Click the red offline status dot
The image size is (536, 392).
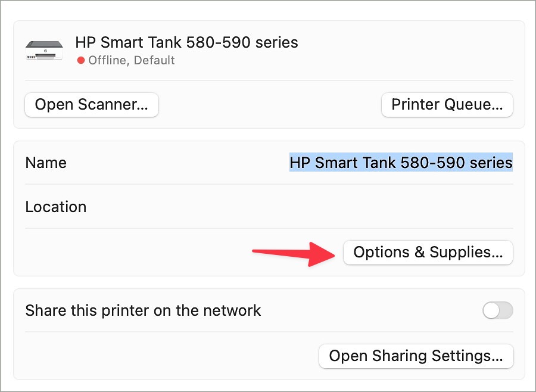pos(80,61)
